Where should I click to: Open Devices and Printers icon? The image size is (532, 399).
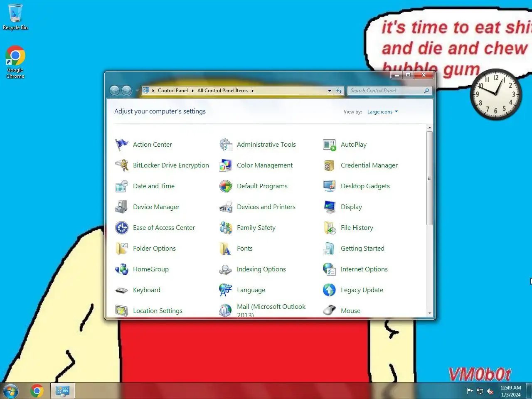click(225, 207)
